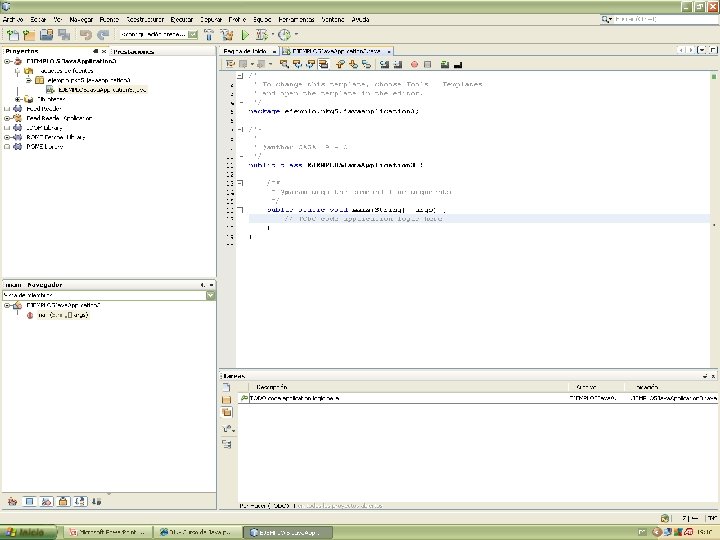Viewport: 720px width, 540px height.
Task: Click the red record macro icon in the editor toolbar
Action: click(x=414, y=64)
